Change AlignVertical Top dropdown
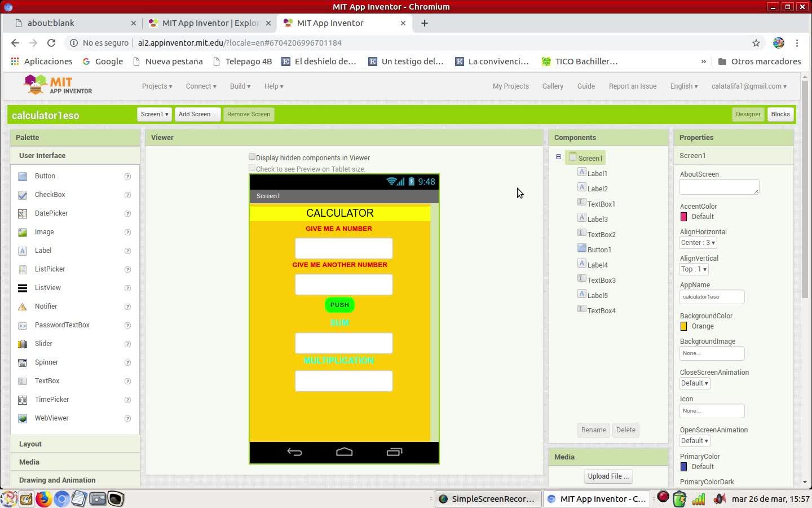This screenshot has width=812, height=508. pos(694,269)
